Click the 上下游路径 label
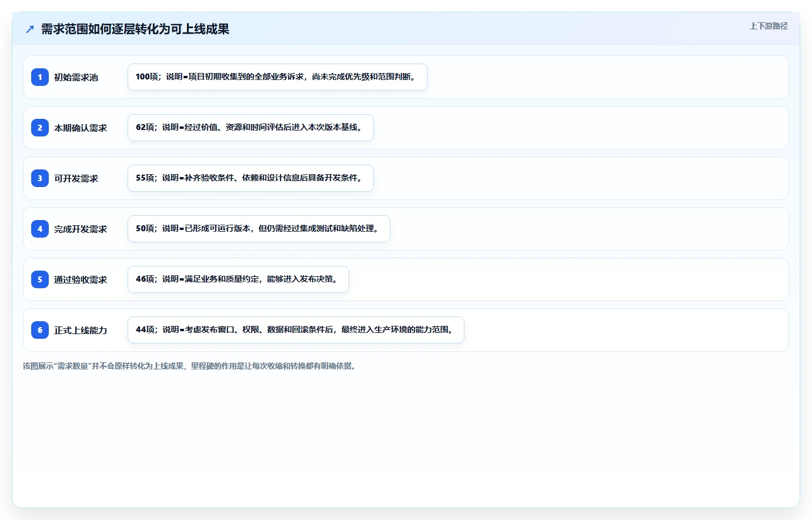Image resolution: width=812 pixels, height=520 pixels. point(768,26)
